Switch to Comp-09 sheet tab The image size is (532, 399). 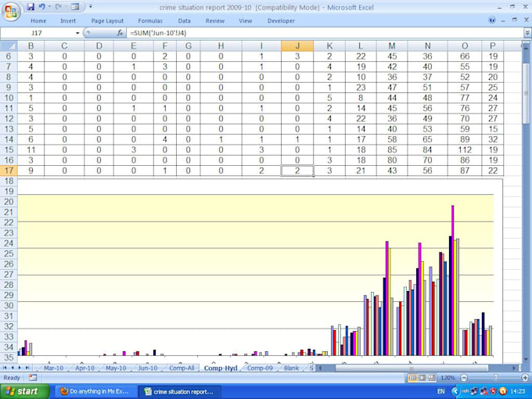point(260,368)
